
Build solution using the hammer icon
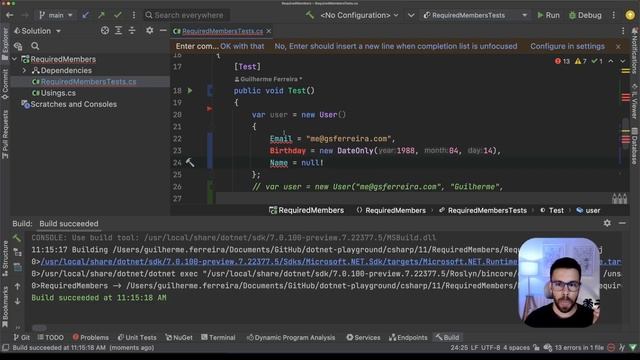click(x=310, y=15)
